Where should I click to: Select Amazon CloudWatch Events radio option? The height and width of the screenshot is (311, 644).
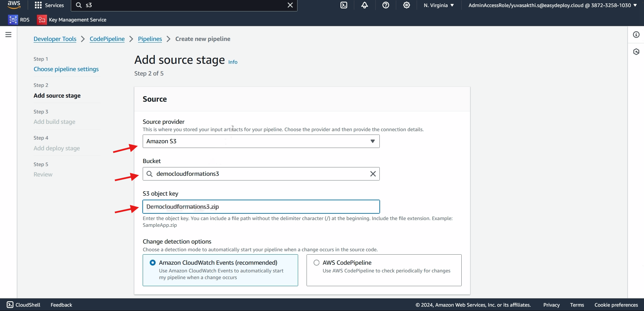[x=153, y=263]
